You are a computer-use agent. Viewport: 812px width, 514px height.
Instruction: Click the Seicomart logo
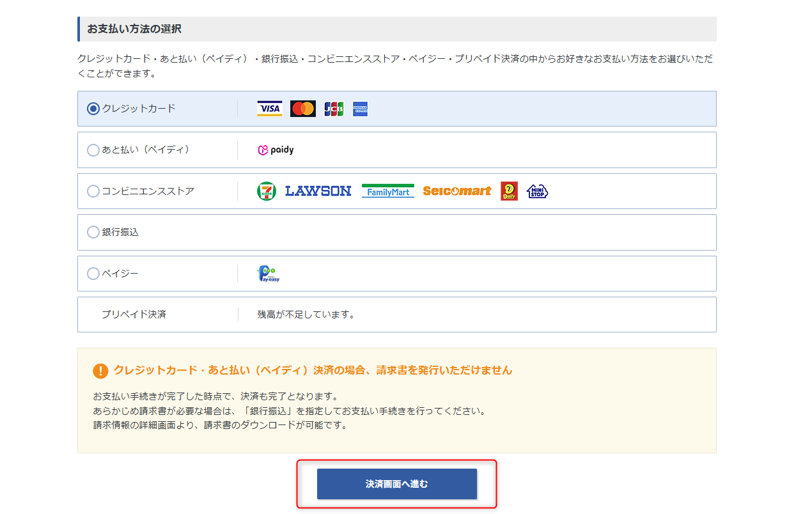(x=457, y=191)
